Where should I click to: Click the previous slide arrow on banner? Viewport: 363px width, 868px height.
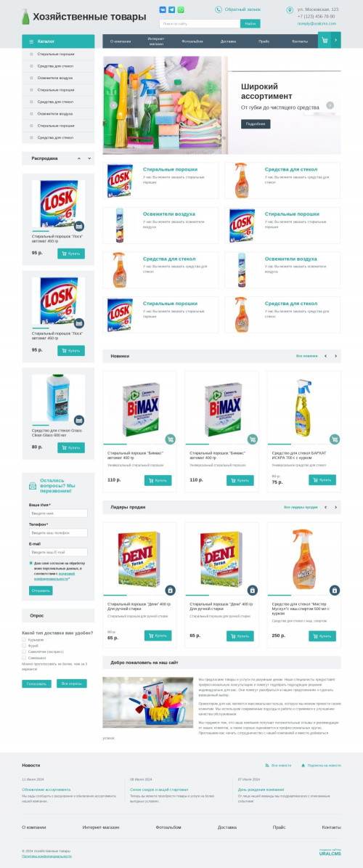[x=113, y=105]
